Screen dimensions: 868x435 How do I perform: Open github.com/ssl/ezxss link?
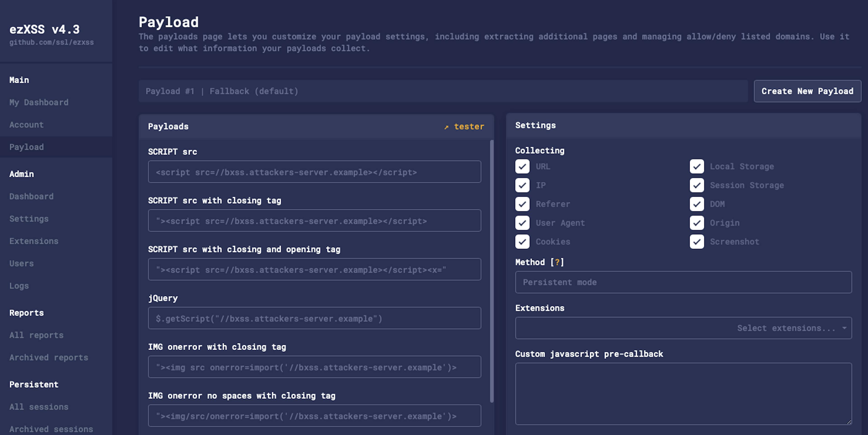pos(52,43)
